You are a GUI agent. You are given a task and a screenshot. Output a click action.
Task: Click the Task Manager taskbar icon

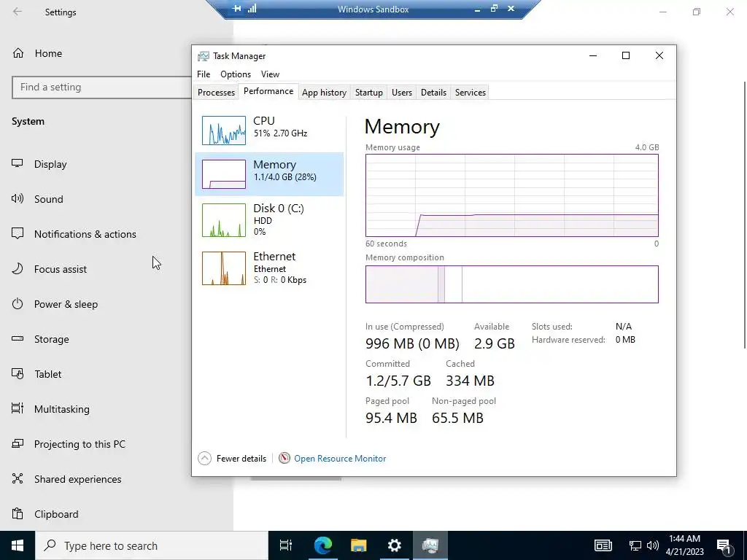click(430, 545)
